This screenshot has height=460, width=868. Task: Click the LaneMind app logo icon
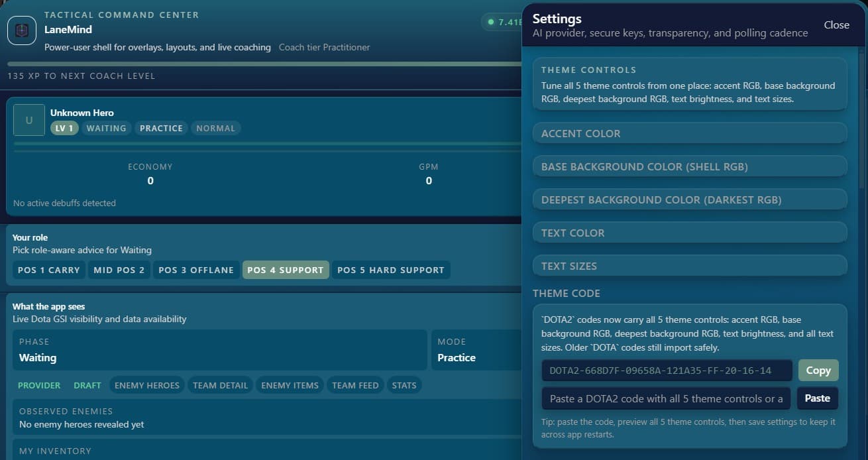21,30
